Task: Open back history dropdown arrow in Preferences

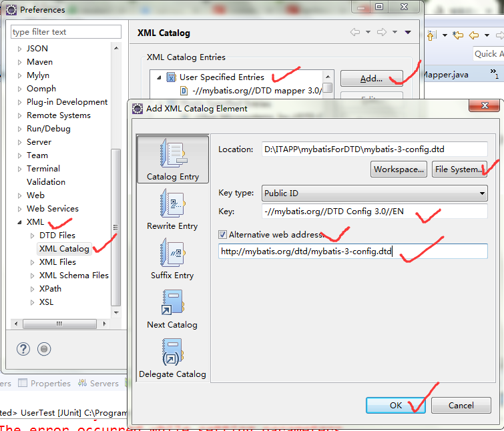Action: pyautogui.click(x=368, y=32)
